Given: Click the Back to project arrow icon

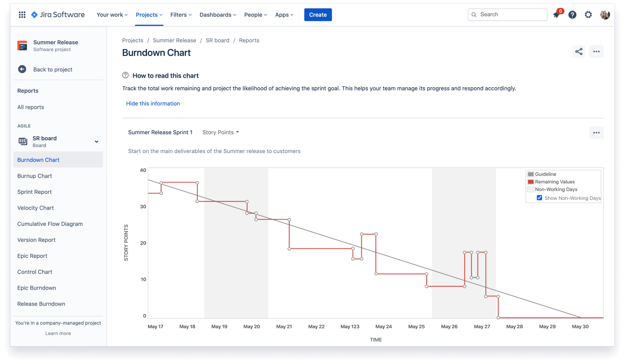Looking at the screenshot, I should coord(22,69).
